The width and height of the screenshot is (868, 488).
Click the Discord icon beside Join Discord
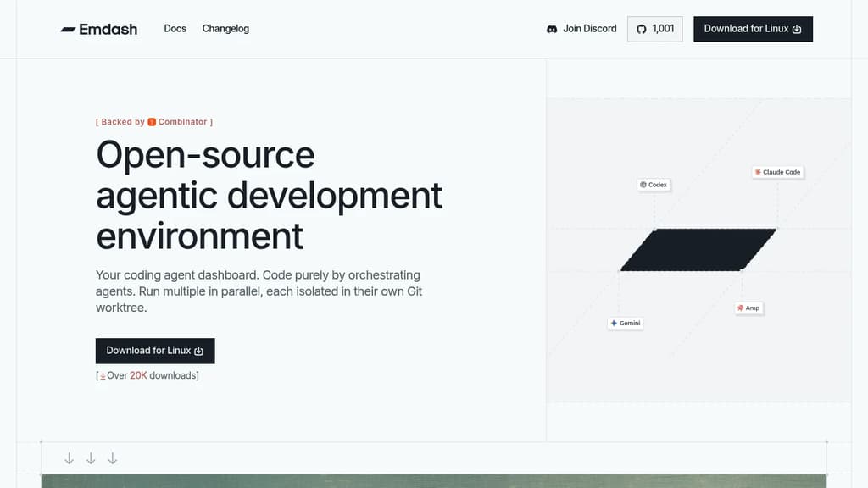point(552,28)
